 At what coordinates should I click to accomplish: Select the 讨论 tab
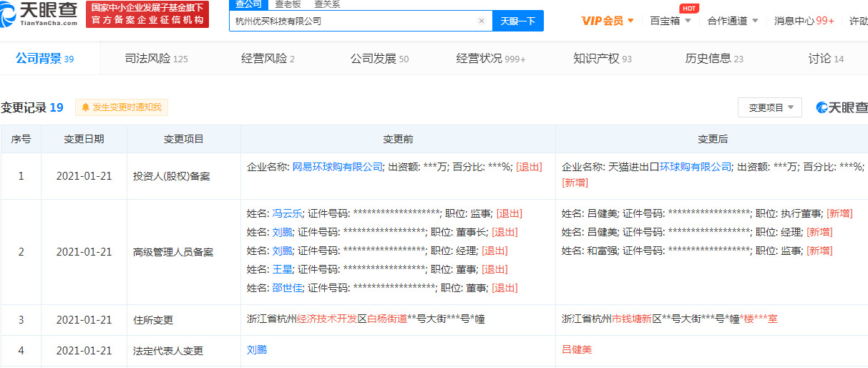point(826,59)
